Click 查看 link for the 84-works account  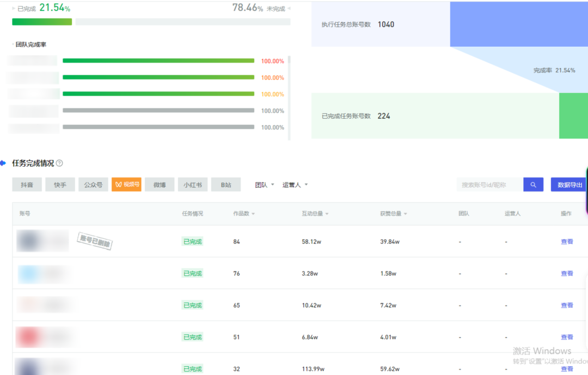(x=567, y=242)
